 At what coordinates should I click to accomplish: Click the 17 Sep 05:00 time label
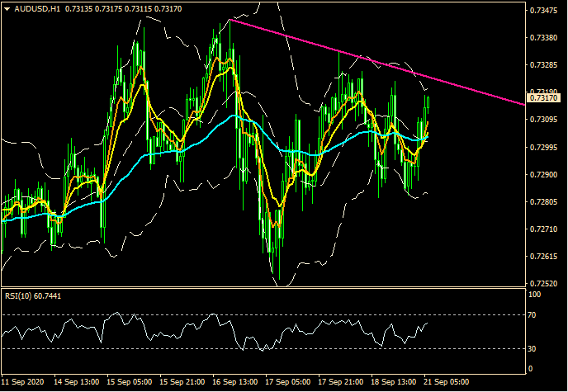288,383
